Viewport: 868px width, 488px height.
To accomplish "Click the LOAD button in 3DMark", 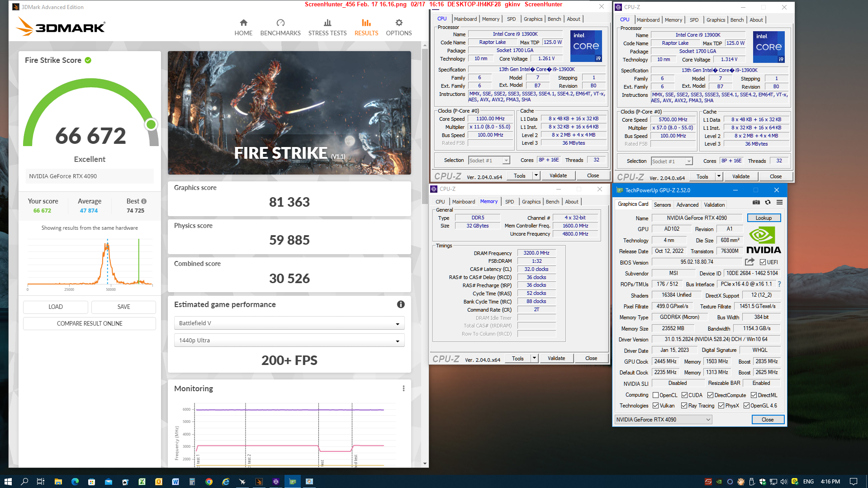I will click(56, 307).
